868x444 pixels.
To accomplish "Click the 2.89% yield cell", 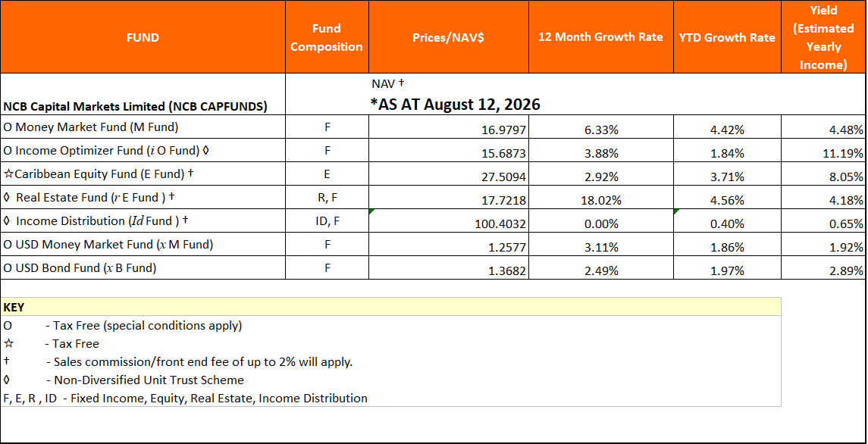I will tap(824, 268).
